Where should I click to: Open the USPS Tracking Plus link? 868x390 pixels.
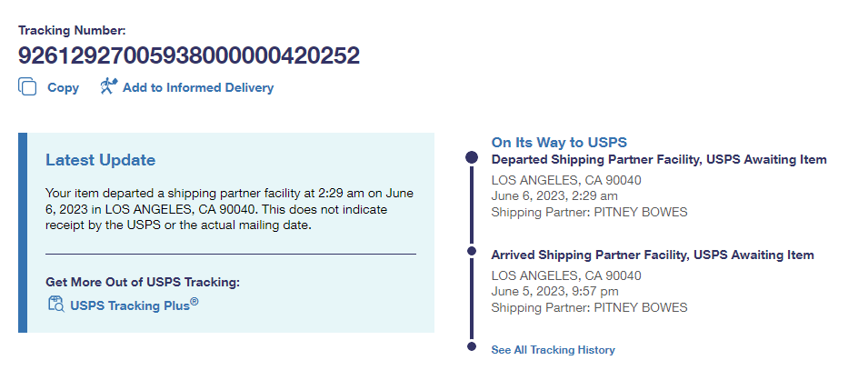pos(134,305)
